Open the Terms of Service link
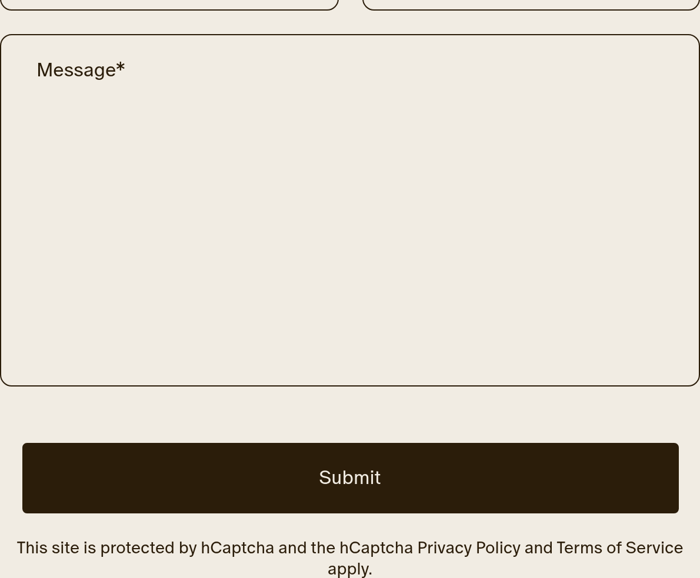The image size is (700, 578). [619, 548]
